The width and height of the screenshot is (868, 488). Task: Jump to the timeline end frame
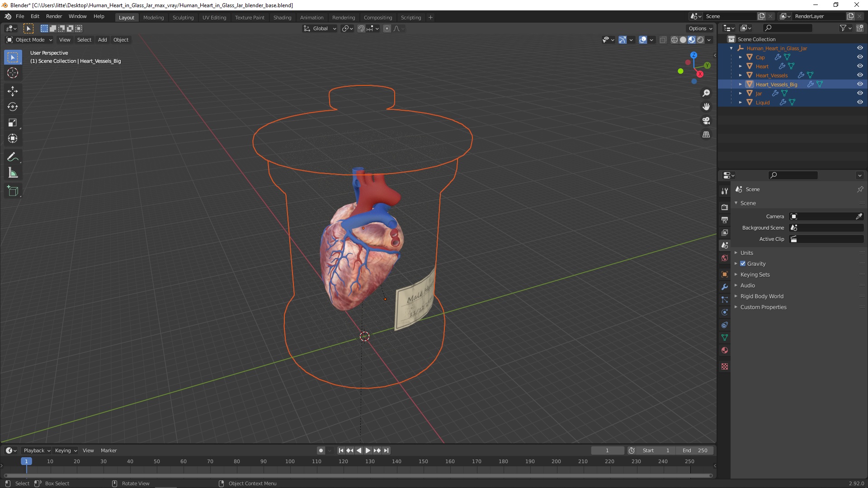click(386, 450)
